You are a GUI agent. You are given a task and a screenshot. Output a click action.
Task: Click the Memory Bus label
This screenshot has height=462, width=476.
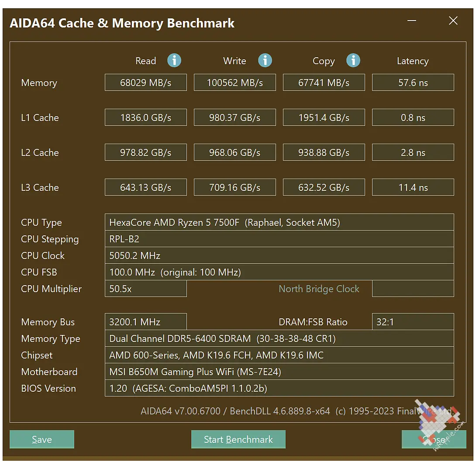[48, 322]
